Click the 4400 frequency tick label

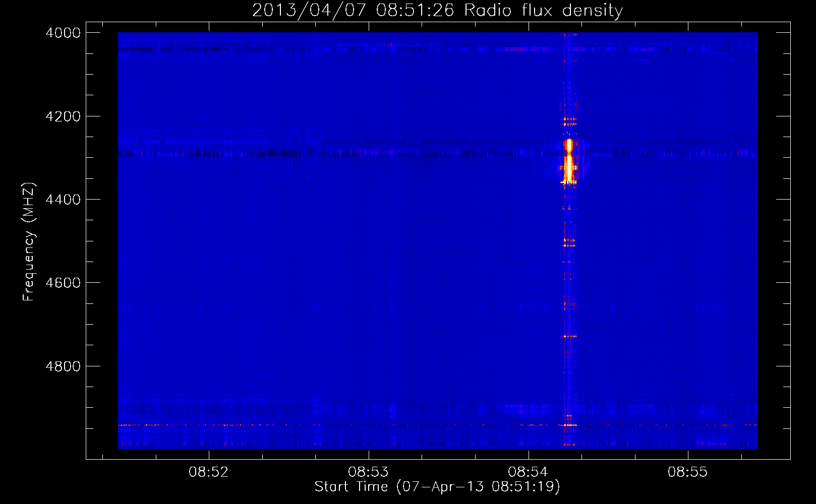(x=63, y=200)
